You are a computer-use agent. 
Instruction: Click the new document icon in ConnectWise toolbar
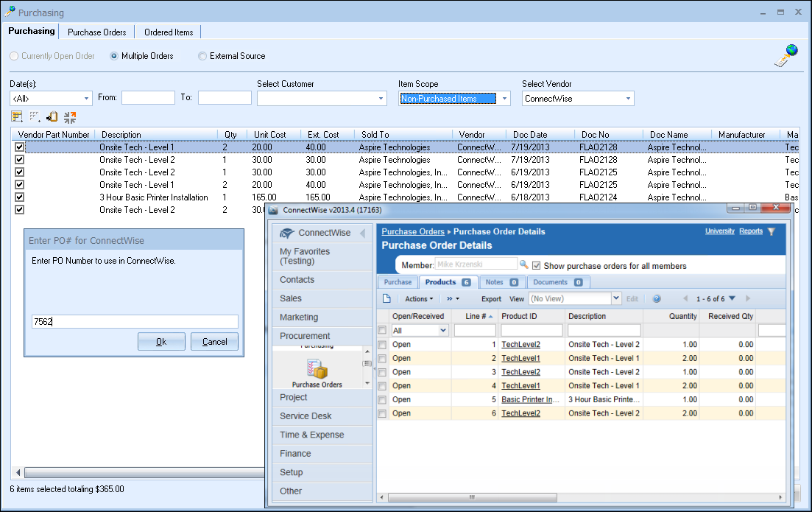coord(386,298)
